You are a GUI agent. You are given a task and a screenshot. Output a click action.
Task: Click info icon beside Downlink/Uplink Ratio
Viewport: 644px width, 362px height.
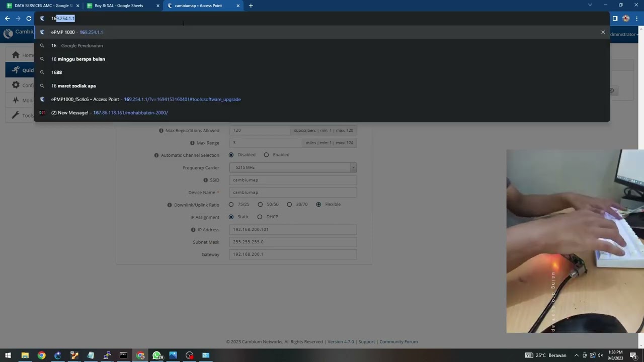[169, 205]
